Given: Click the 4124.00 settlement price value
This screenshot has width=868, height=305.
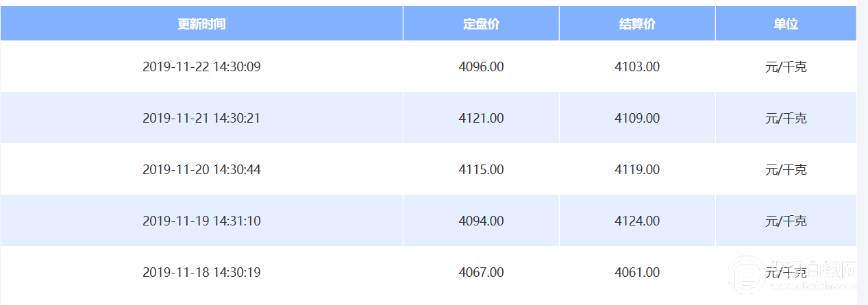Looking at the screenshot, I should 637,221.
